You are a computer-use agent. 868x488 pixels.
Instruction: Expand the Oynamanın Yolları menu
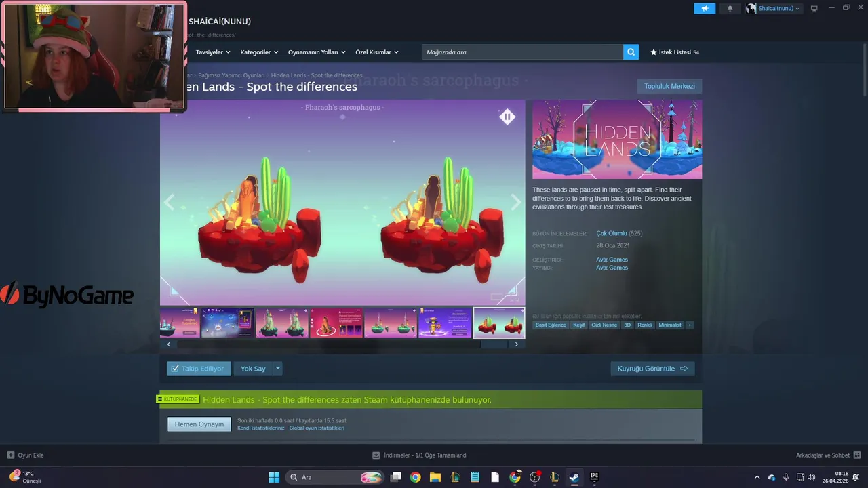[317, 52]
